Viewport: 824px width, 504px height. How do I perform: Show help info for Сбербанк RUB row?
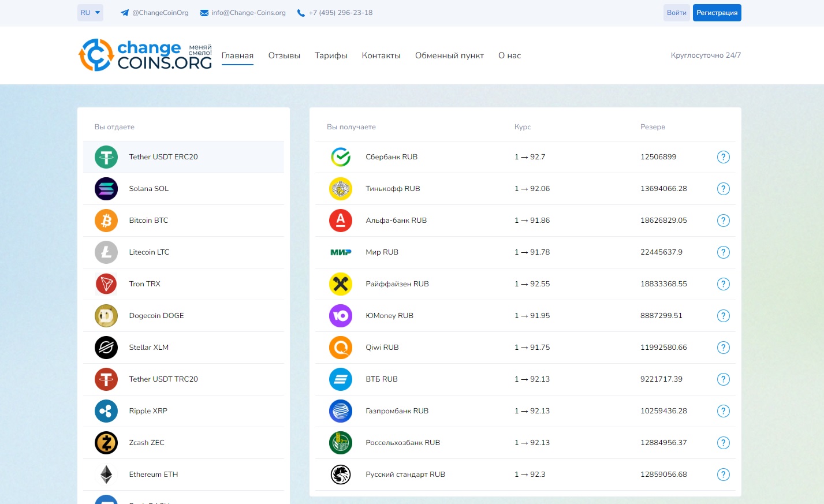723,157
